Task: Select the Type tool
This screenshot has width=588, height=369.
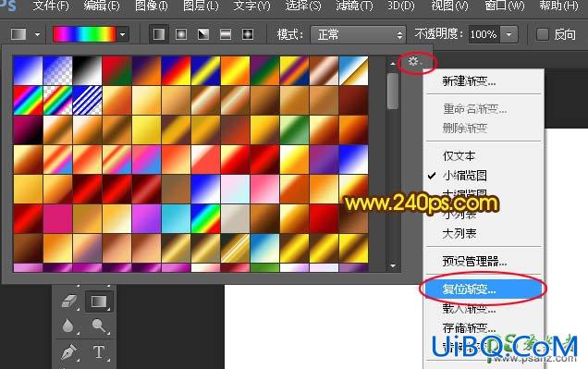Action: pyautogui.click(x=99, y=352)
